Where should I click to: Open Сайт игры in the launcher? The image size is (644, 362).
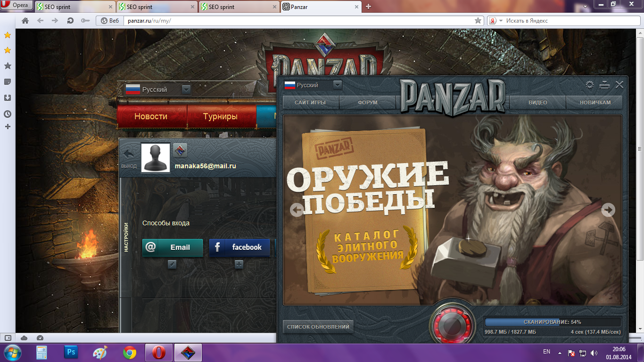click(310, 102)
